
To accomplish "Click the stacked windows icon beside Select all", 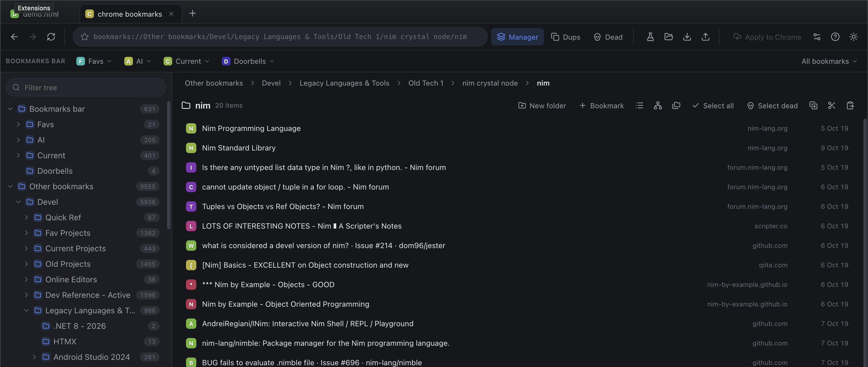I will click(676, 105).
